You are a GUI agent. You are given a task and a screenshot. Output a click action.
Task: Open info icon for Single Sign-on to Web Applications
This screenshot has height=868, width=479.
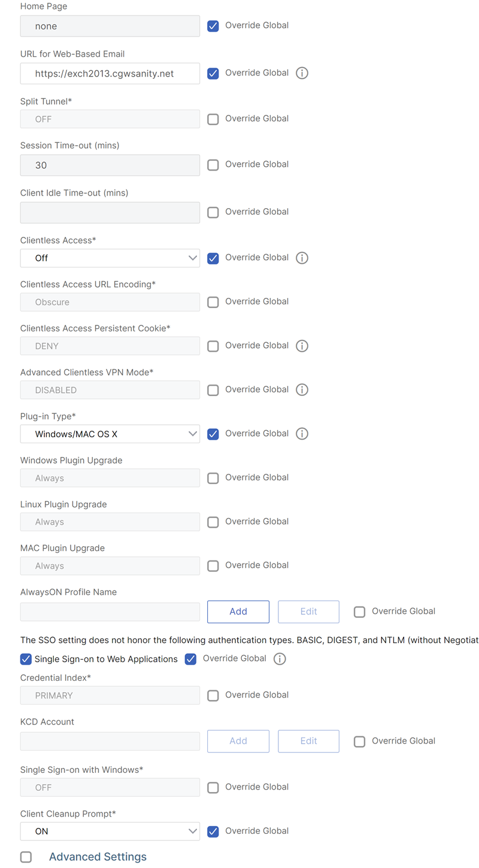tap(280, 659)
